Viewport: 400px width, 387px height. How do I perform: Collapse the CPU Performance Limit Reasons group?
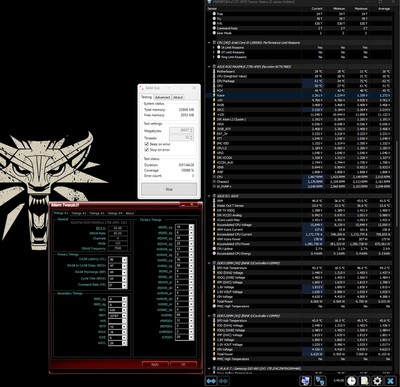(209, 43)
